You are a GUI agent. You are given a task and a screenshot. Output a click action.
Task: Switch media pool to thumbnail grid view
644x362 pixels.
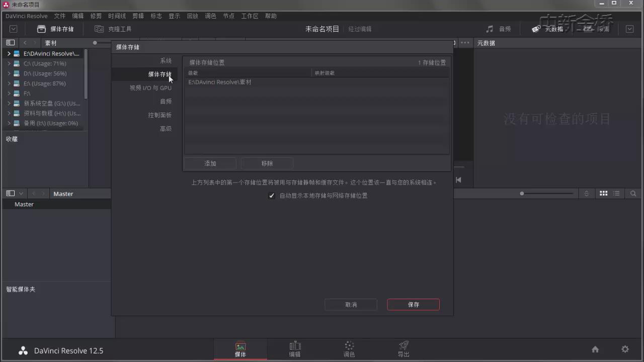(x=603, y=193)
